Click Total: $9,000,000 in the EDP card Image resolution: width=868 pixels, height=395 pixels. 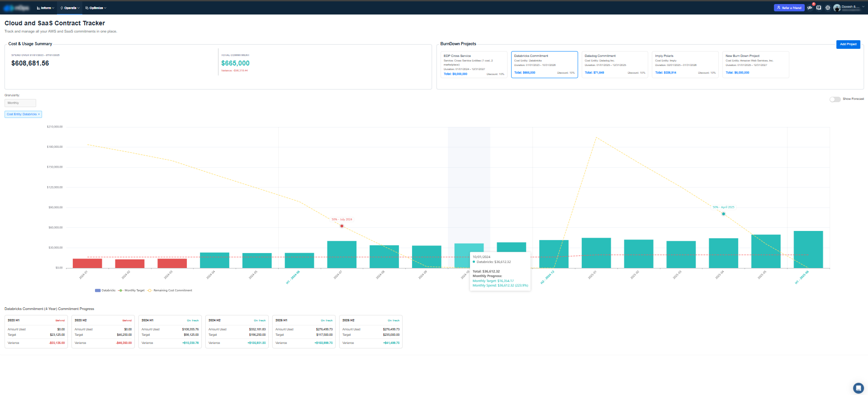455,74
